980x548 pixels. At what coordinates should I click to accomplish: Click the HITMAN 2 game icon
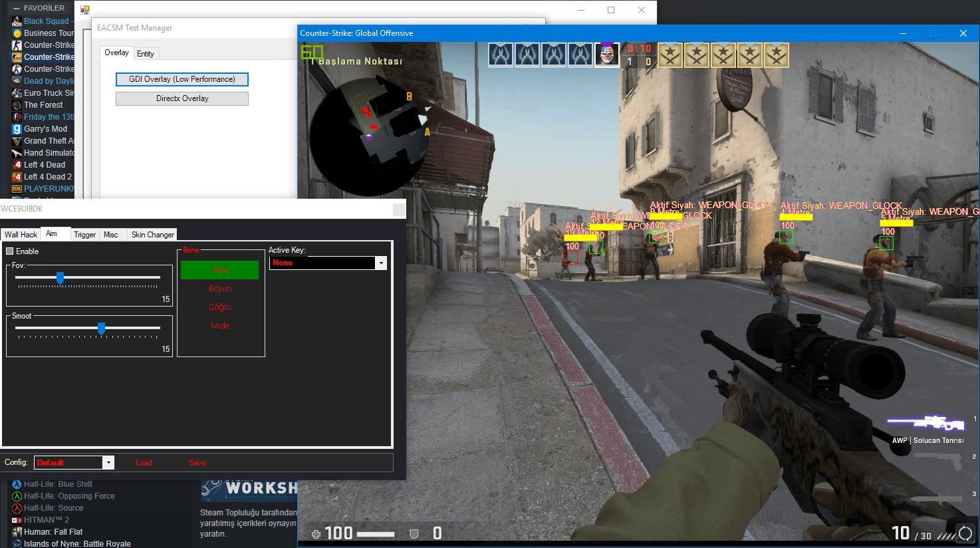tap(17, 520)
